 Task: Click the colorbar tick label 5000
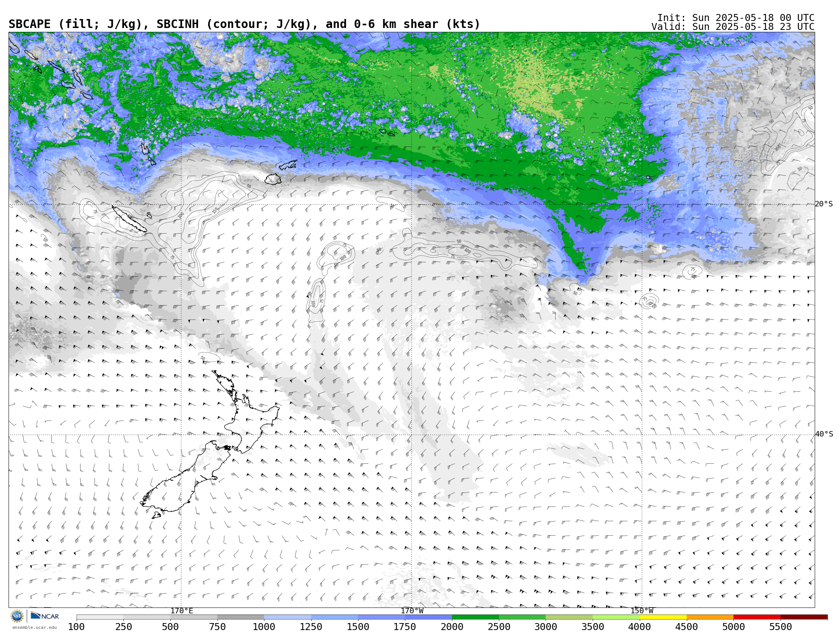(x=733, y=627)
